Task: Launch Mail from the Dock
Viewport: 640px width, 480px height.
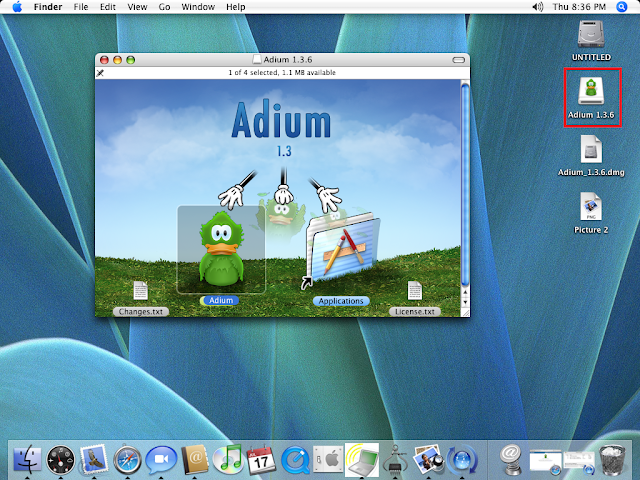Action: click(94, 460)
